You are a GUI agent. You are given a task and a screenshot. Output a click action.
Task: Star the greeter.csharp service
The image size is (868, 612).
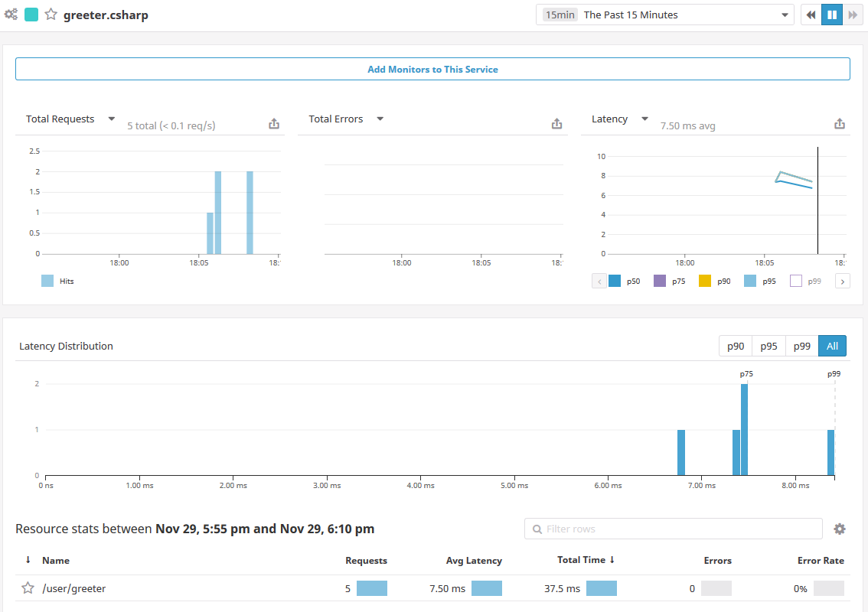pos(51,15)
